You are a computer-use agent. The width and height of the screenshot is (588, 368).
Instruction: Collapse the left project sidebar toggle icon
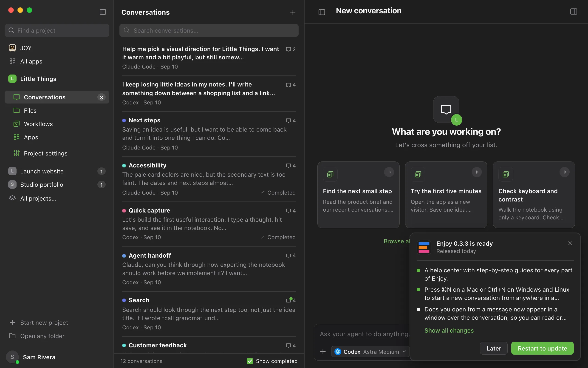tap(103, 12)
